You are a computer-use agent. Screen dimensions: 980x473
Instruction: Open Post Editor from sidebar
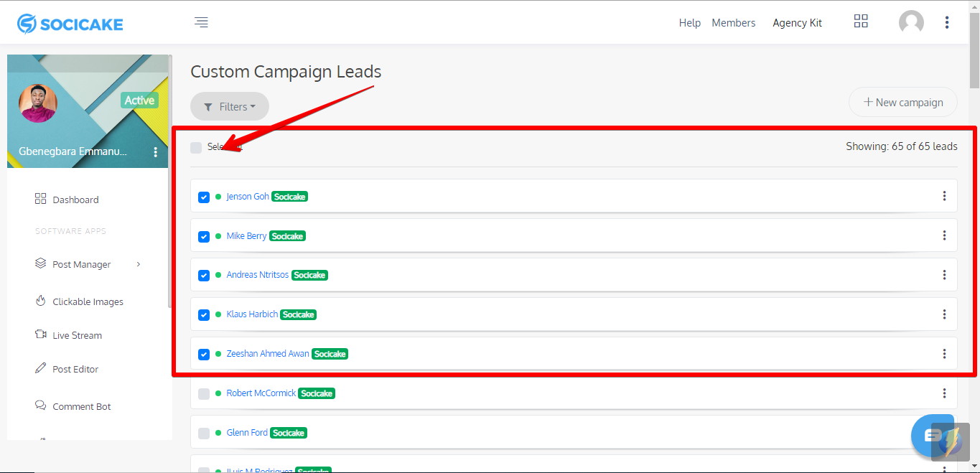coord(75,369)
